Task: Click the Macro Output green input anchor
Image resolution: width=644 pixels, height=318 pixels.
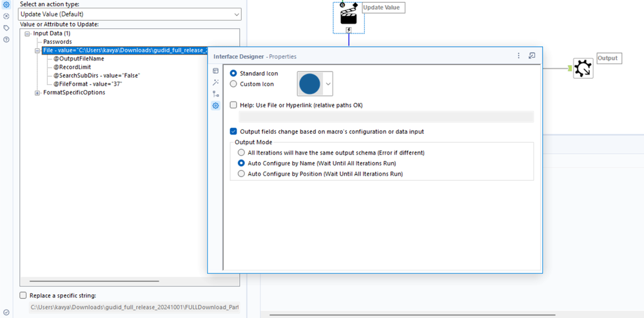Action: pos(570,68)
